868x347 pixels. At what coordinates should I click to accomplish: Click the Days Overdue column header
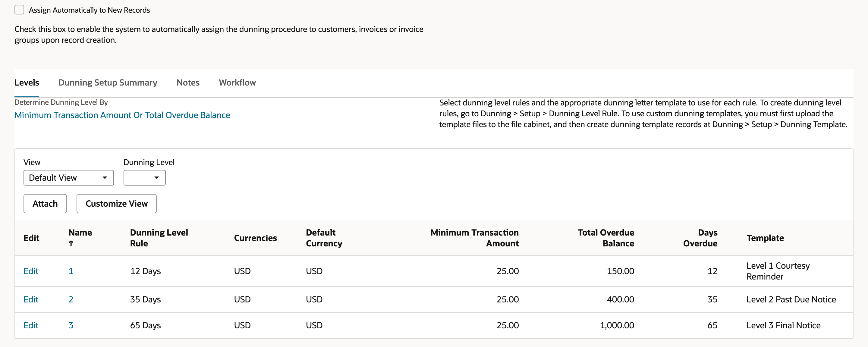click(x=700, y=238)
